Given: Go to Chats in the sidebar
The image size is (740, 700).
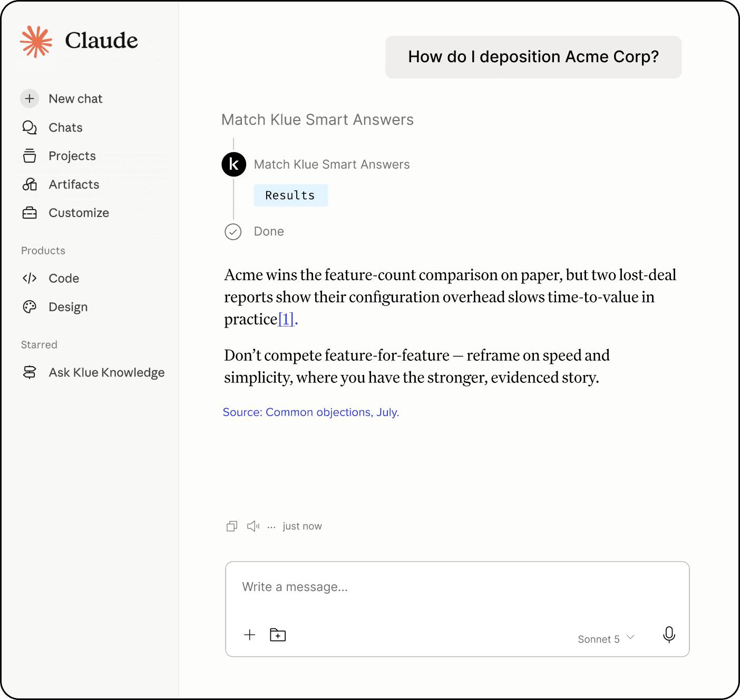Looking at the screenshot, I should pyautogui.click(x=65, y=127).
